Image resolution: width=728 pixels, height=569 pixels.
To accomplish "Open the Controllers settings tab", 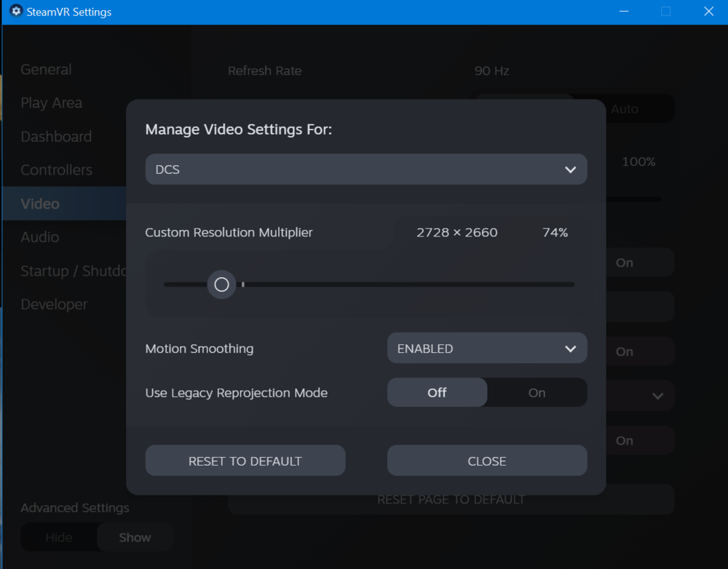I will [56, 170].
